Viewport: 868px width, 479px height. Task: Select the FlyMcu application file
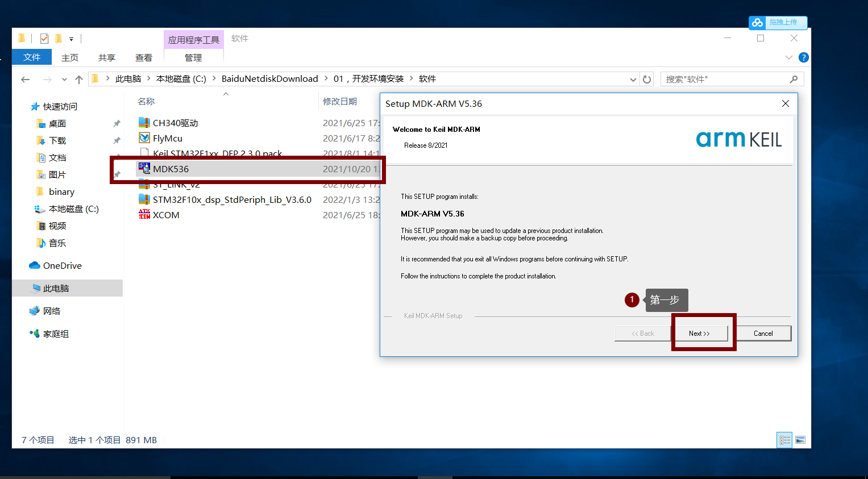click(167, 138)
